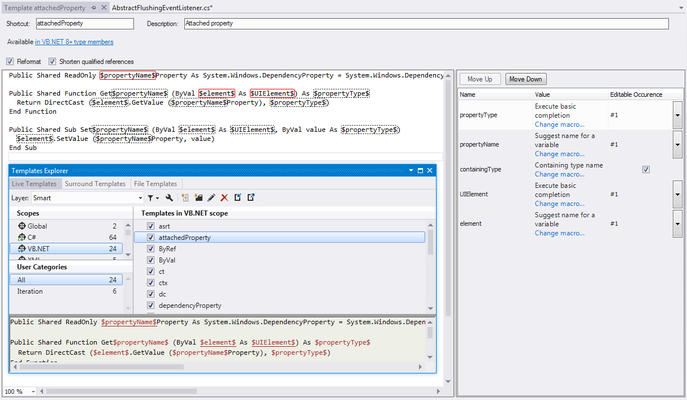Uncheck the containingType editable occurrence checkbox
This screenshot has height=400, width=687.
[645, 169]
